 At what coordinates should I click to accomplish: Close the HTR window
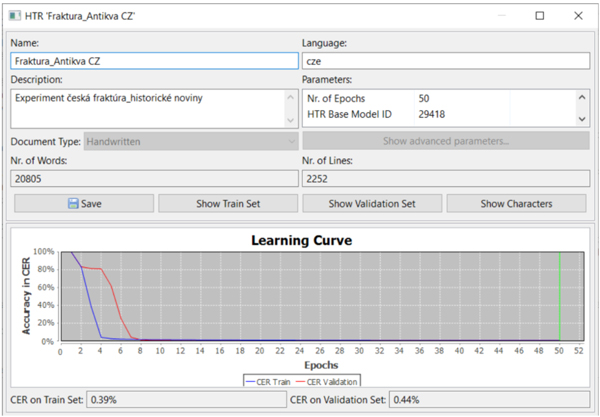tap(578, 16)
